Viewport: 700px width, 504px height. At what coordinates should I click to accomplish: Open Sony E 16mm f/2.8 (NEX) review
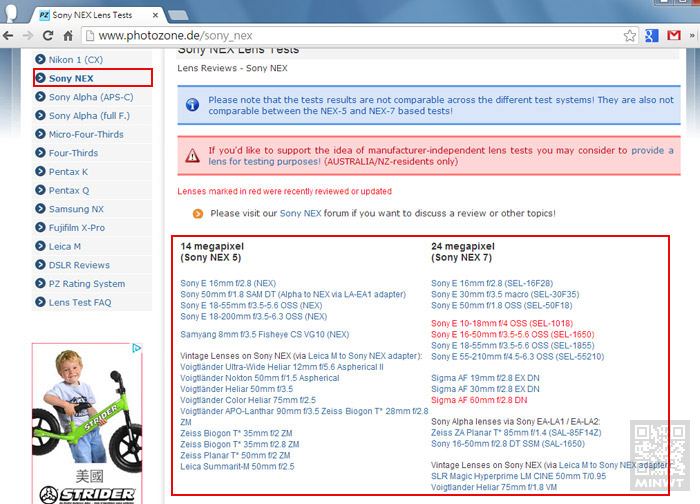point(228,283)
